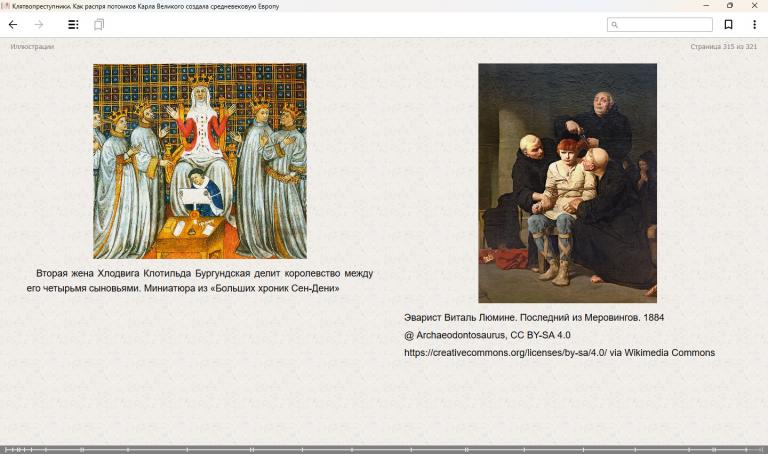Click the 'Страница 315 из 321' page counter
The image size is (768, 454).
(723, 47)
